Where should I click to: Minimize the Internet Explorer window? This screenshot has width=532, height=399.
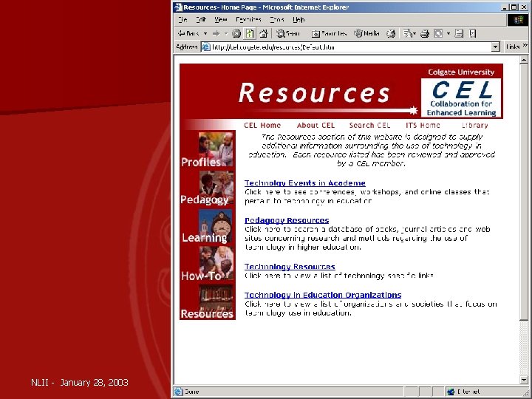point(505,7)
